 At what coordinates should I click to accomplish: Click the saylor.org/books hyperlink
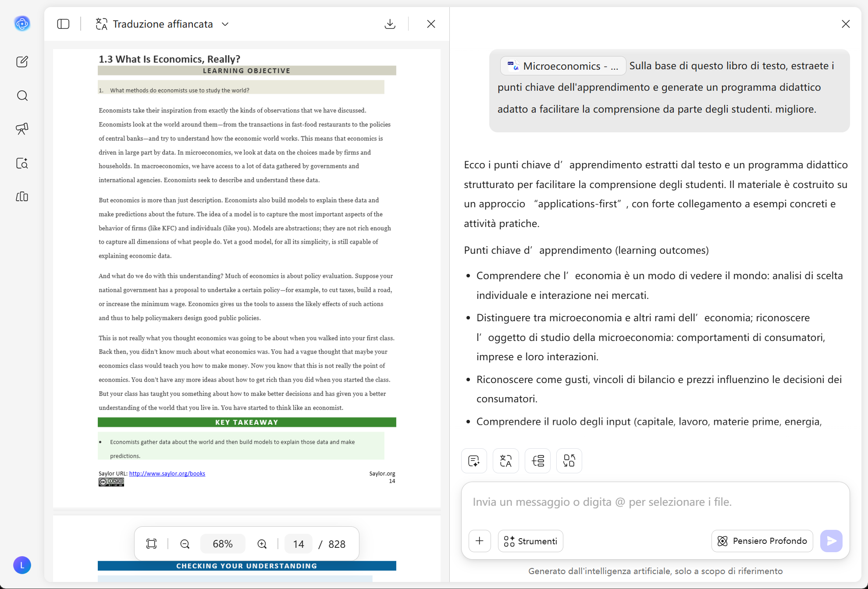point(167,473)
